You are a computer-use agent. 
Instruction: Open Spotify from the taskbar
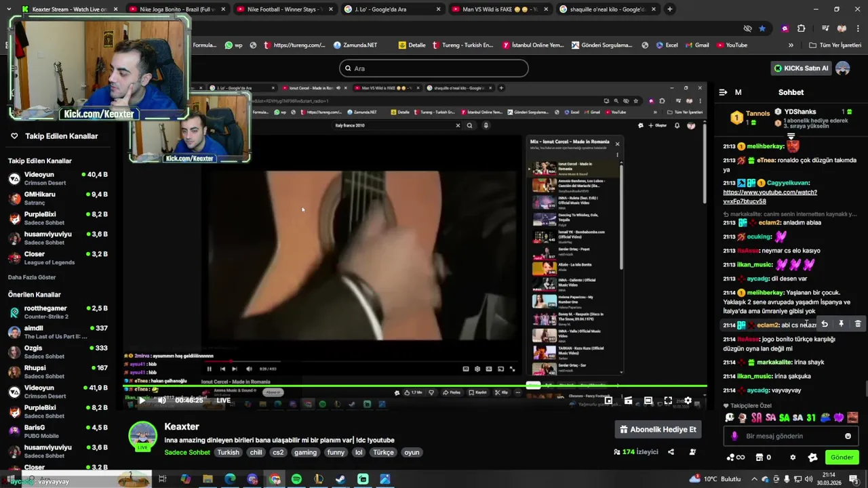pos(296,479)
